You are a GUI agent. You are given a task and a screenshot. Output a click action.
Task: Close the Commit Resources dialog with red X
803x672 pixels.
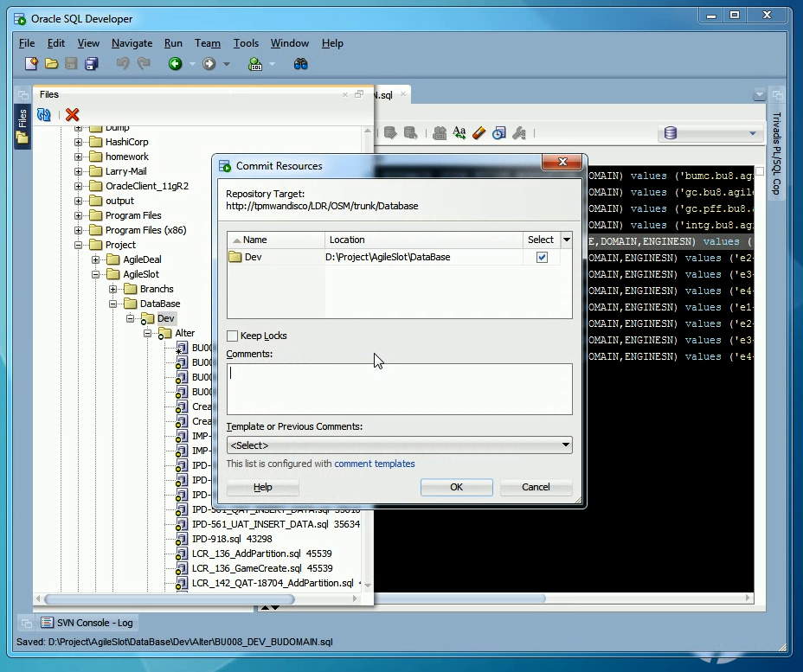(x=562, y=162)
